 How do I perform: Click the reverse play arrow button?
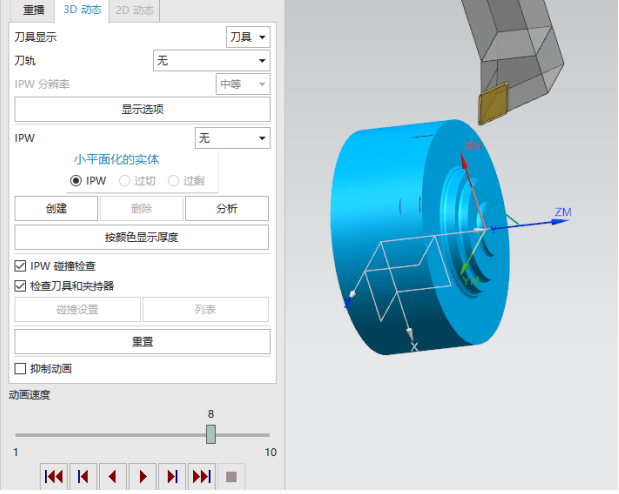(x=113, y=477)
